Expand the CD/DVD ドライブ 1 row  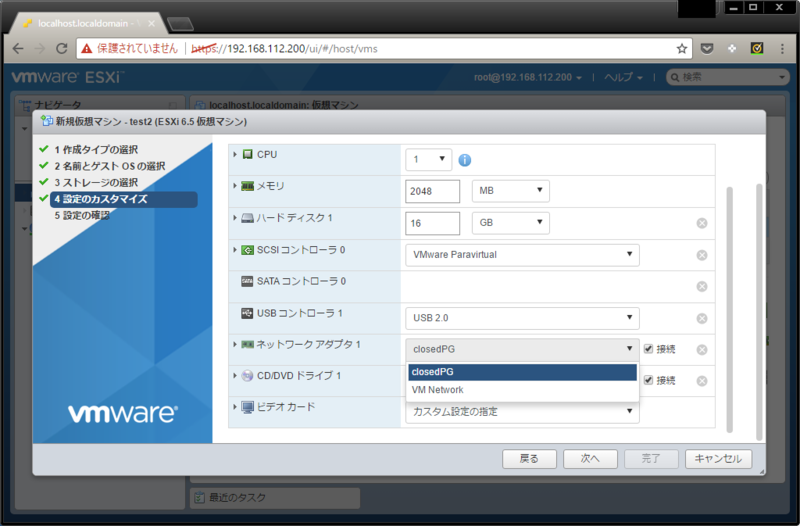235,375
